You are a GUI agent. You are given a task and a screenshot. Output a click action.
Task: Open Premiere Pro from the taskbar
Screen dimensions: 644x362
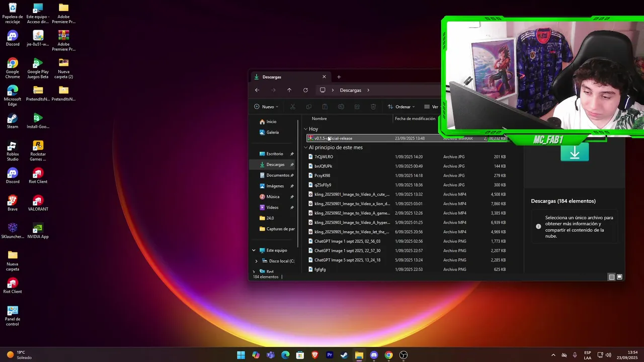(x=330, y=355)
